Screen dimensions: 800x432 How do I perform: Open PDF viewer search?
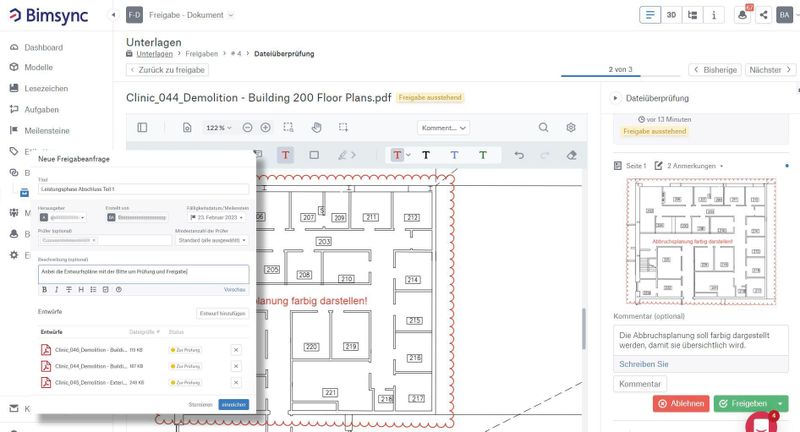click(x=543, y=128)
